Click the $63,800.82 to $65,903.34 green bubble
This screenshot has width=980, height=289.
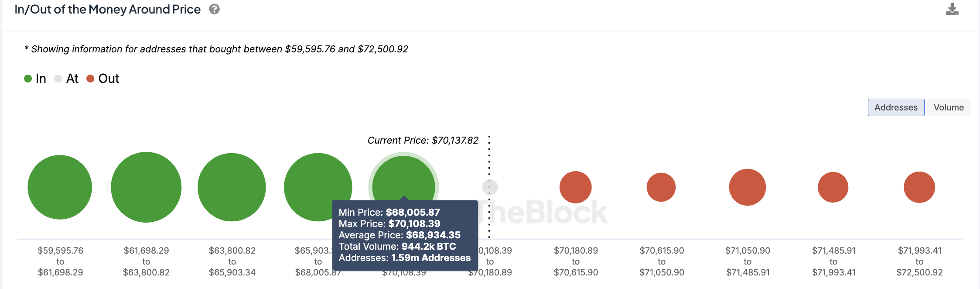(x=232, y=187)
